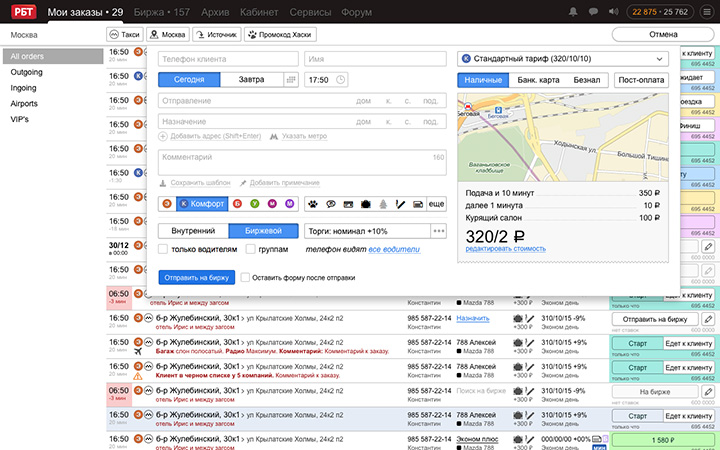
Task: Open the hamburger menu in the header
Action: pyautogui.click(x=707, y=12)
